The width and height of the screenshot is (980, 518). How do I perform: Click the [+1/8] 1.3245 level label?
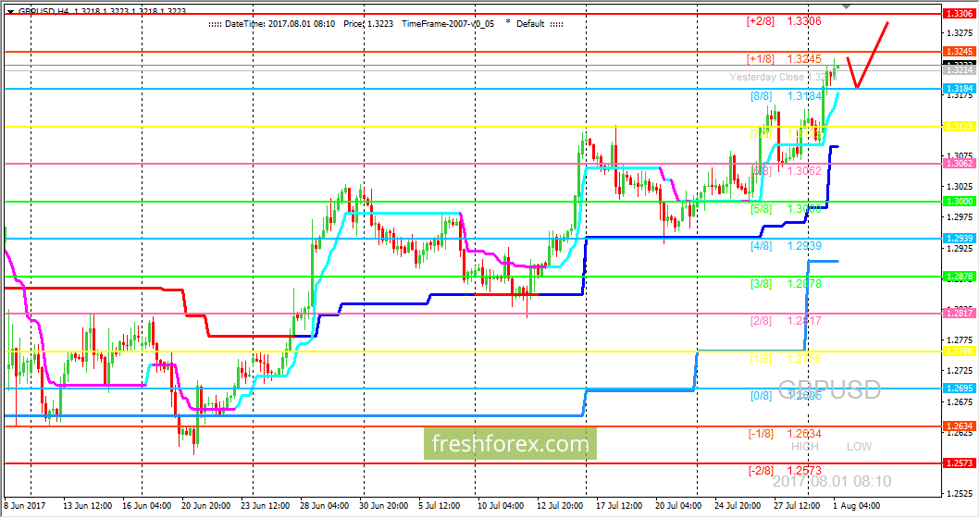pyautogui.click(x=784, y=59)
